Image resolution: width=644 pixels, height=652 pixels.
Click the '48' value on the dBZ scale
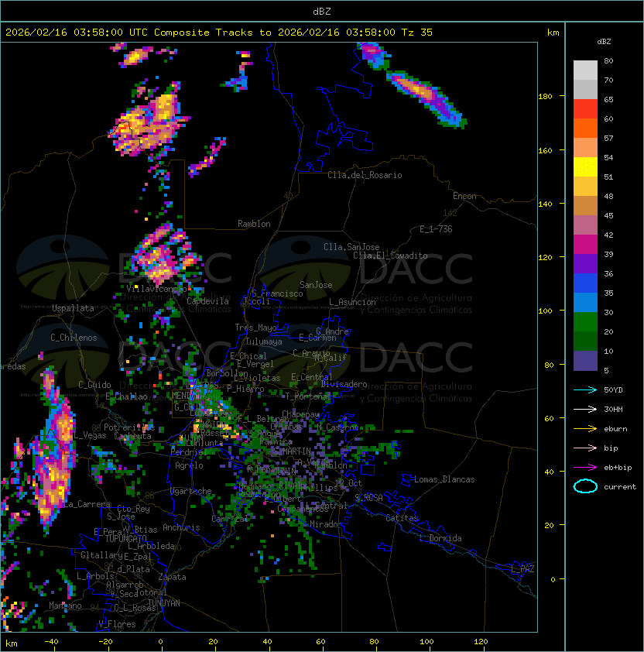(608, 196)
